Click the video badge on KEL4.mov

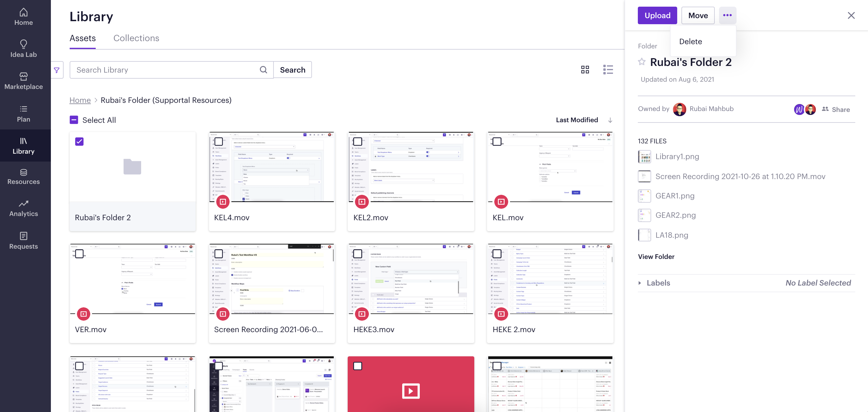pos(223,202)
